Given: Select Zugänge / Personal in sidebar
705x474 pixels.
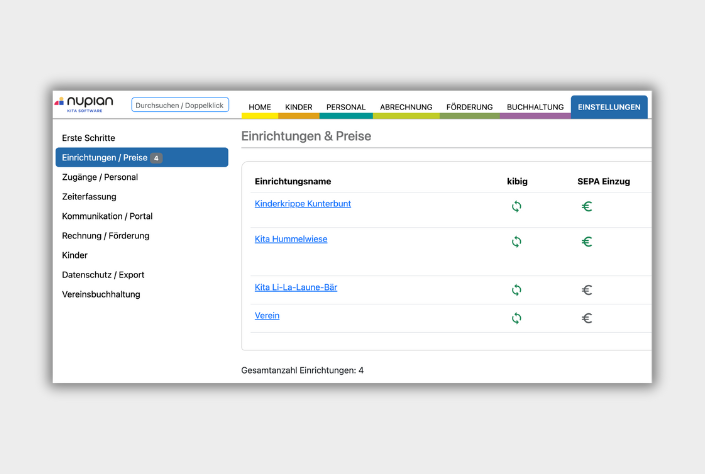Looking at the screenshot, I should [x=100, y=177].
